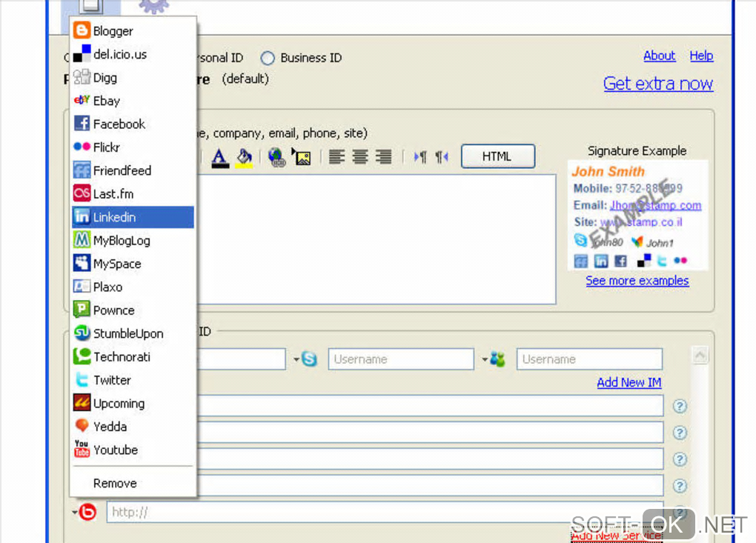Viewport: 756px width, 543px height.
Task: Click the first service URL field
Action: (x=430, y=405)
